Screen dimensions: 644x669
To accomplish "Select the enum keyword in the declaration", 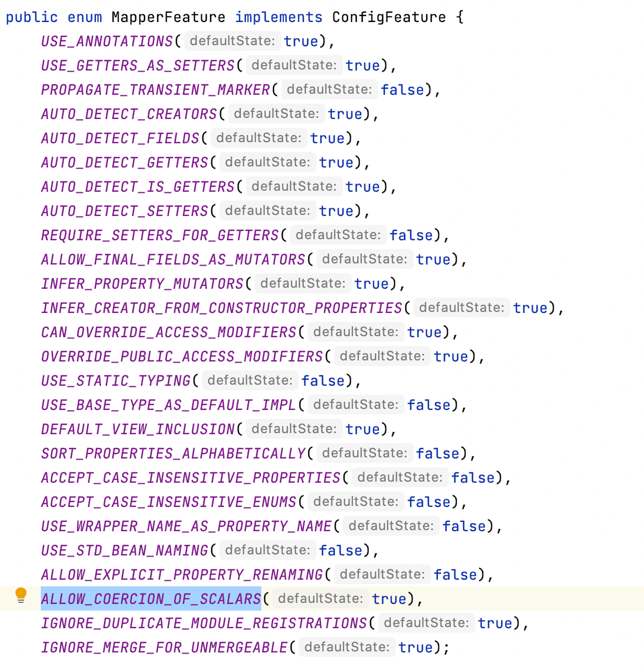I will click(84, 17).
